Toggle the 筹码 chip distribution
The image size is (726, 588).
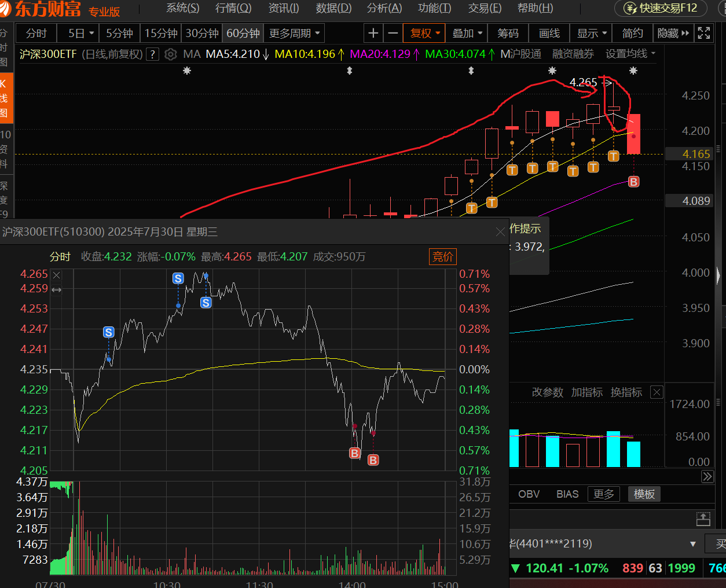click(x=508, y=33)
